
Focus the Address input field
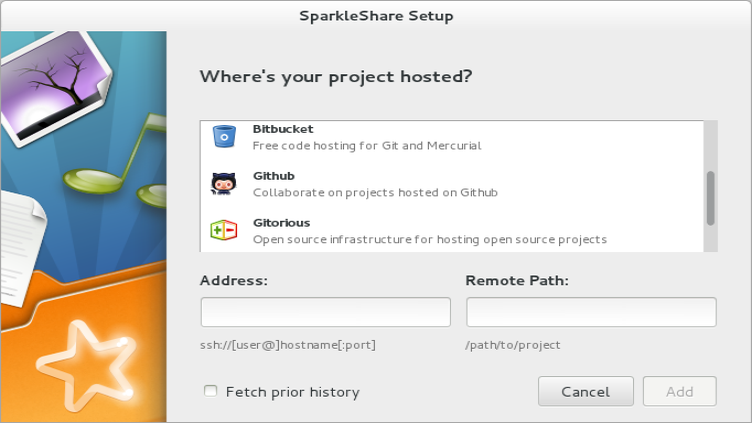[326, 312]
